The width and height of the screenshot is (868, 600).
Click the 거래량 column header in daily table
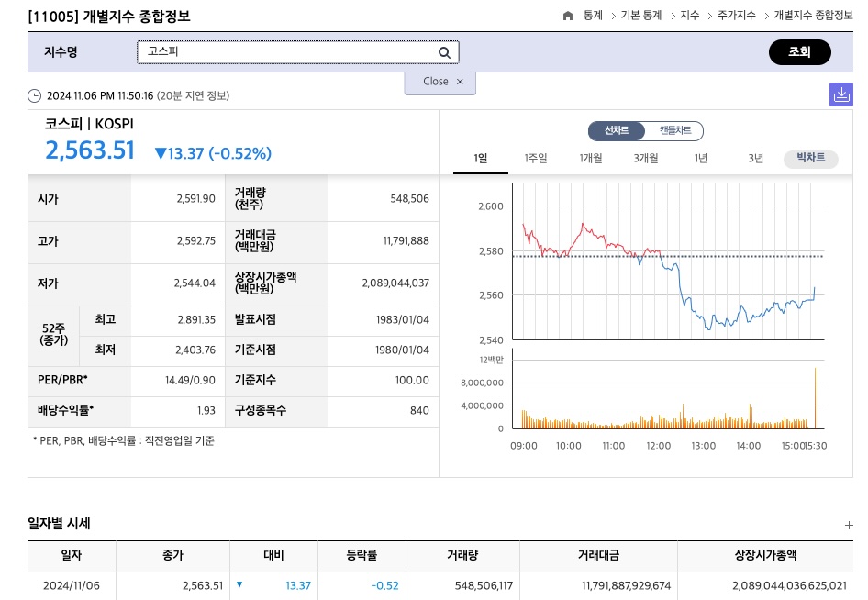pos(462,555)
